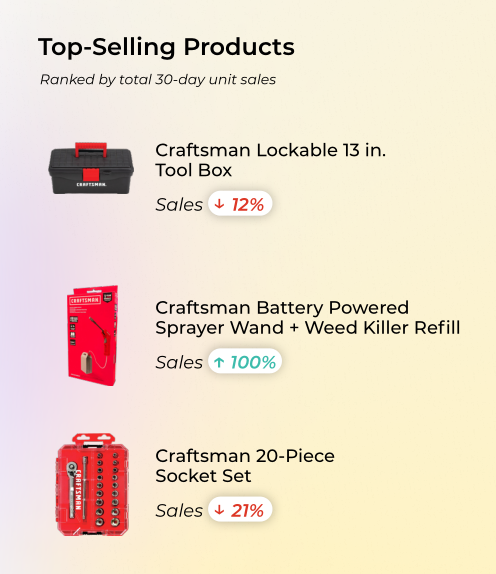Click the 100% sales increase badge
Viewport: 496px width, 574px height.
[x=245, y=362]
